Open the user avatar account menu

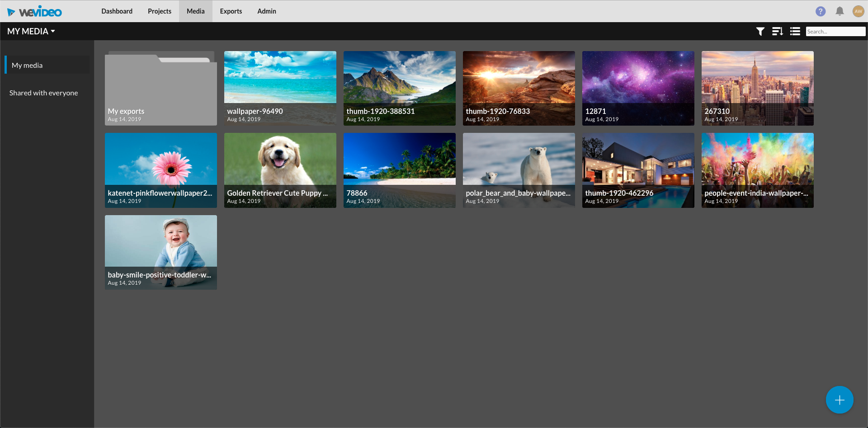coord(858,11)
